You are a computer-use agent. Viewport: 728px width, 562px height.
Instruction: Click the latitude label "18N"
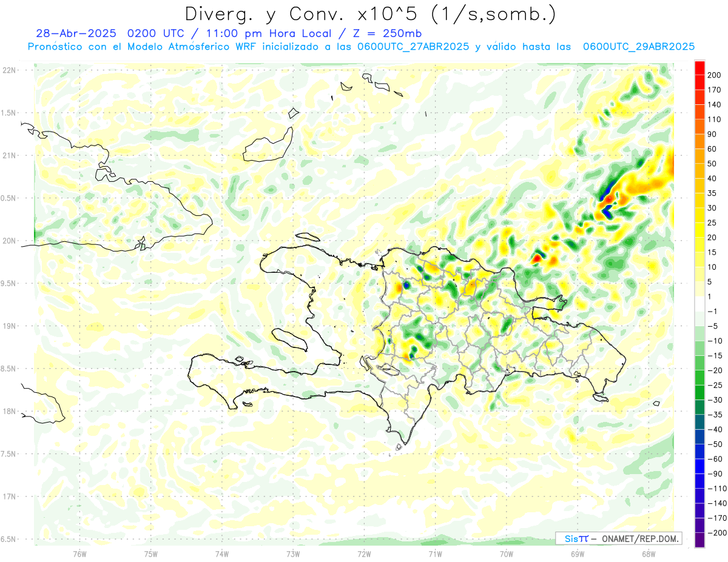click(10, 411)
